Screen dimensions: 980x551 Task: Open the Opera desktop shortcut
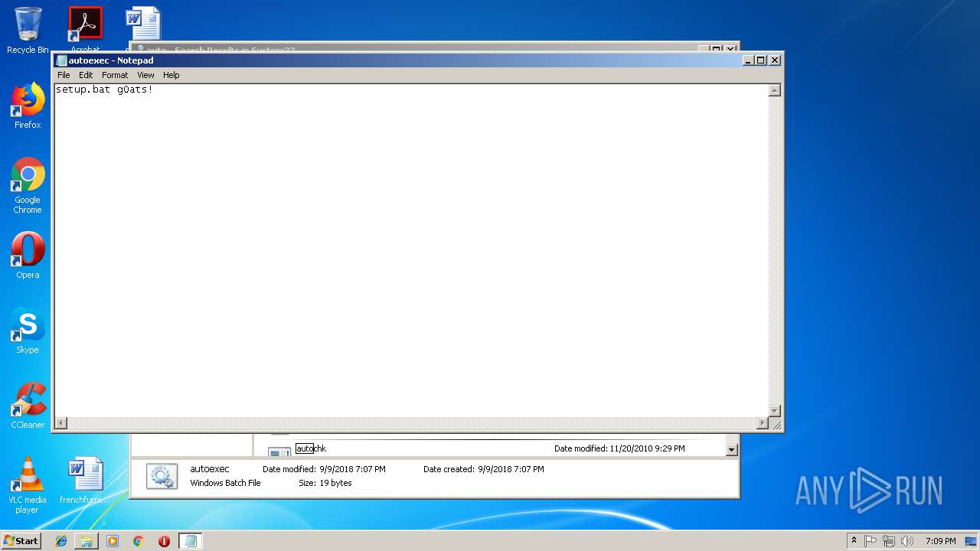click(x=28, y=256)
